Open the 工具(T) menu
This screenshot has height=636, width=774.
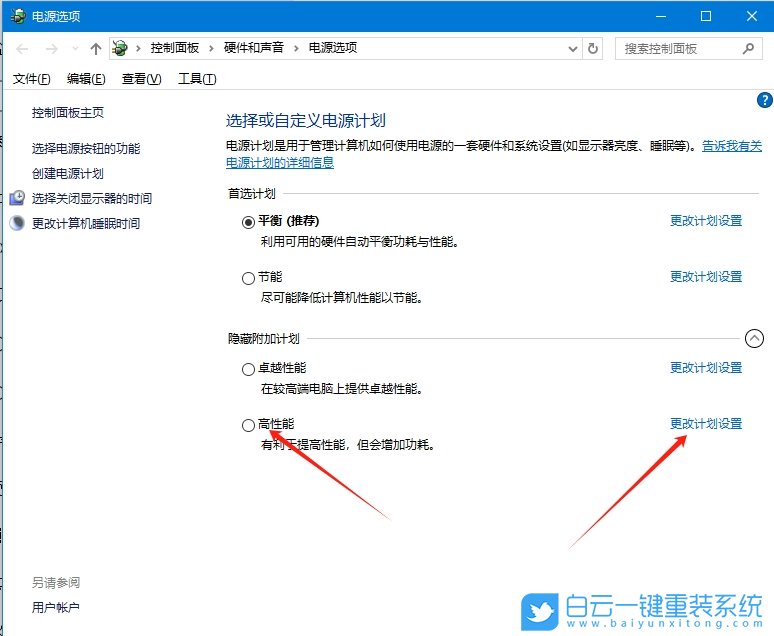pos(197,79)
